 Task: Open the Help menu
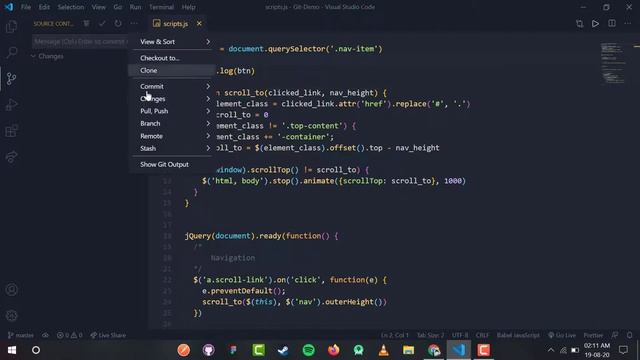tap(188, 7)
